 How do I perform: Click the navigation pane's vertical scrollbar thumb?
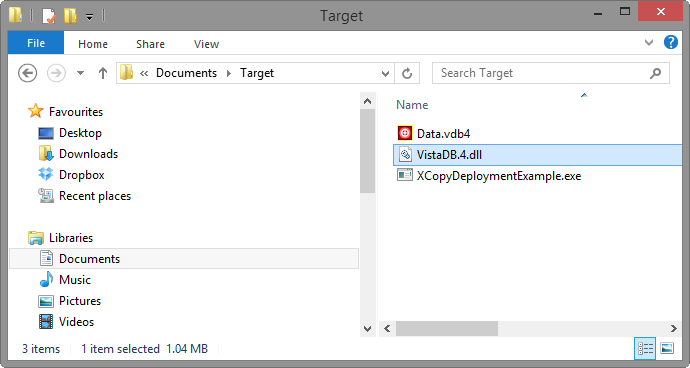pyautogui.click(x=367, y=151)
